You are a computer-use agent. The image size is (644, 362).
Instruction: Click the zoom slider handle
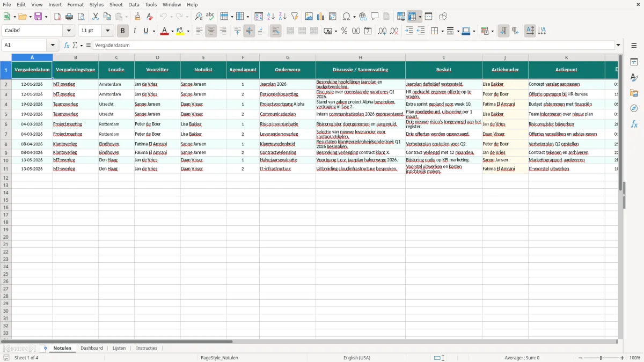(x=601, y=358)
